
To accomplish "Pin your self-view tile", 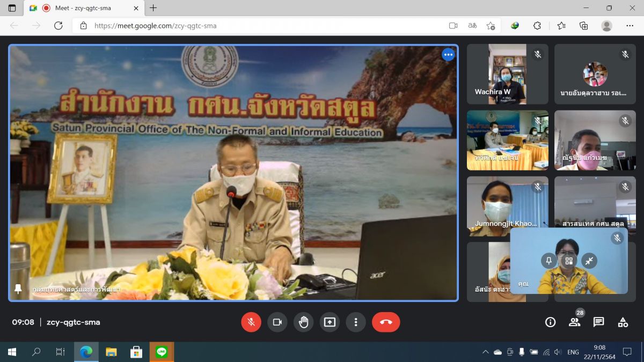I will [x=548, y=261].
